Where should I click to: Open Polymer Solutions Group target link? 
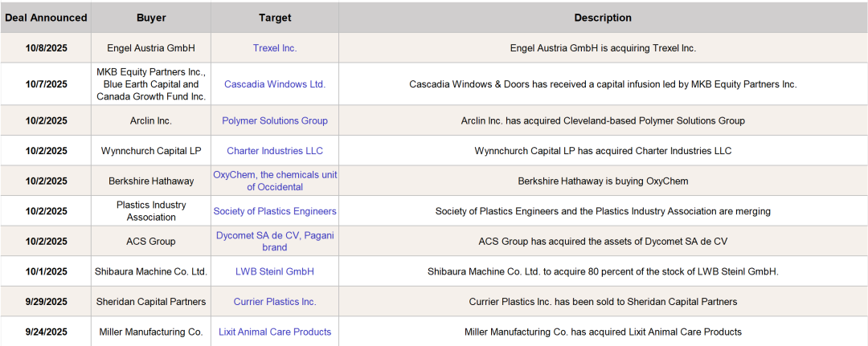tap(275, 120)
